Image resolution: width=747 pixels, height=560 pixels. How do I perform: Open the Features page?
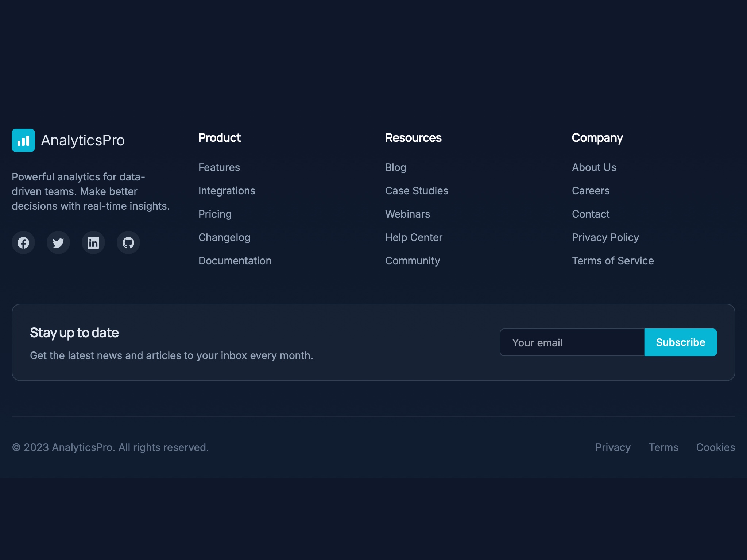tap(219, 167)
